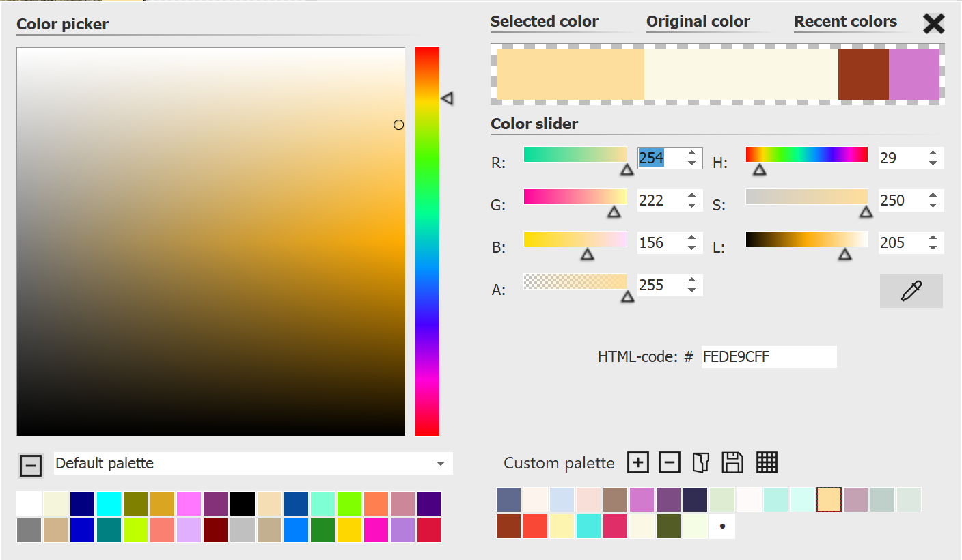Pick cyan from the default palette

[109, 503]
